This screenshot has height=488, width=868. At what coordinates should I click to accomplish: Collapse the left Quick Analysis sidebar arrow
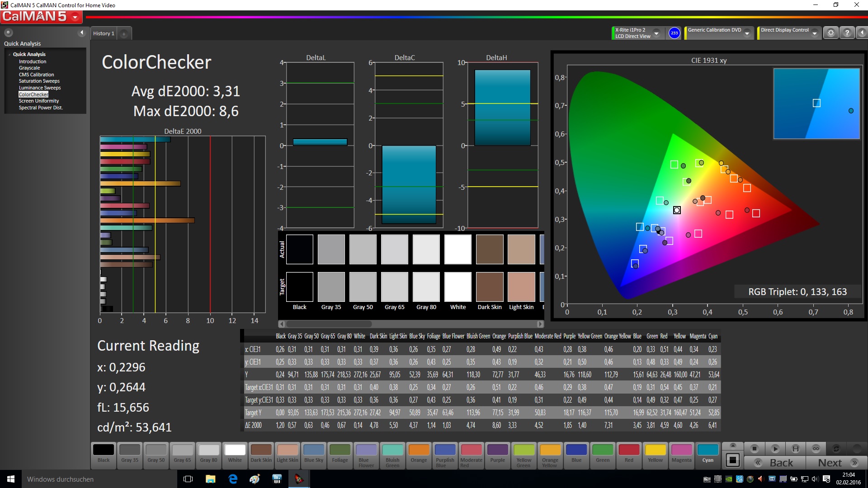(x=82, y=33)
